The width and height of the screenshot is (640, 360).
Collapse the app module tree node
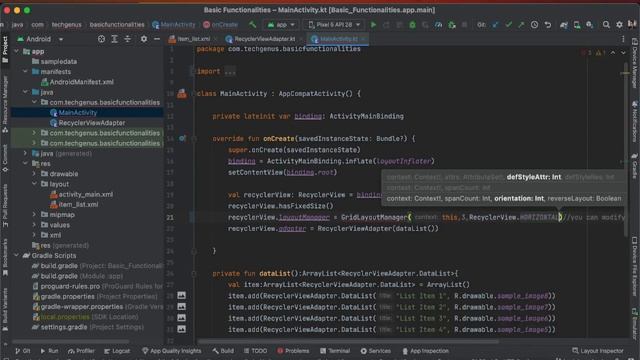pos(16,51)
